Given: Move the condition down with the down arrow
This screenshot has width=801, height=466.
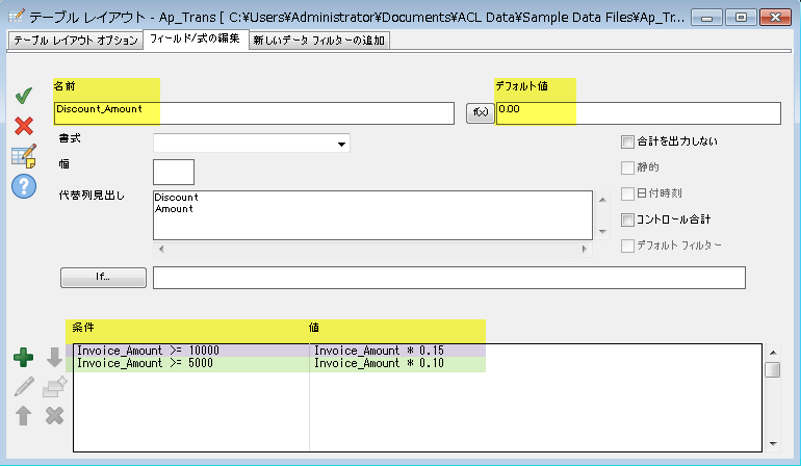Looking at the screenshot, I should (55, 358).
